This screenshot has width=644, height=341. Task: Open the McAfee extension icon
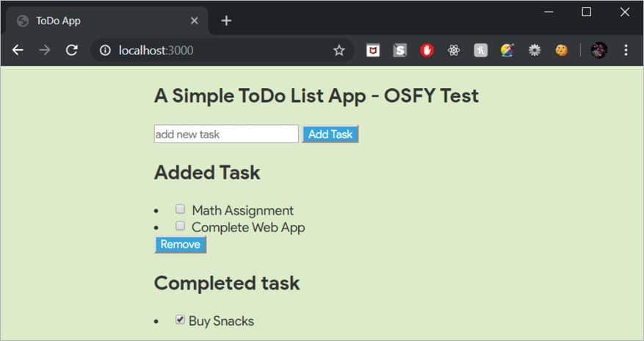pos(373,50)
